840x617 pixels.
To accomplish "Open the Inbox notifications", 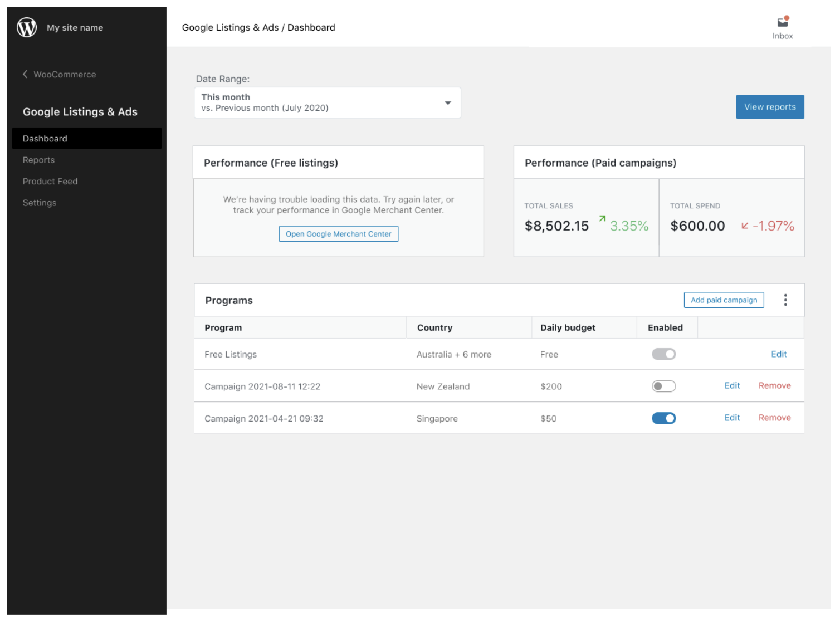I will 782,22.
